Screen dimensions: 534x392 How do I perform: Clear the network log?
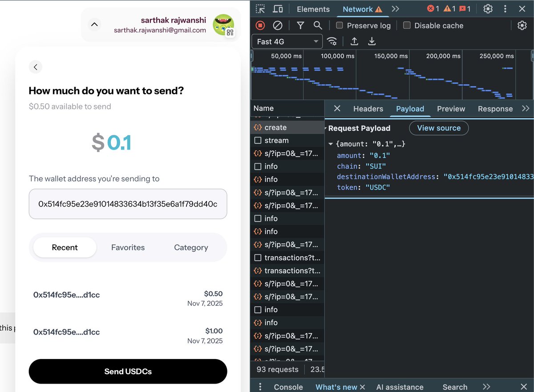tap(278, 25)
